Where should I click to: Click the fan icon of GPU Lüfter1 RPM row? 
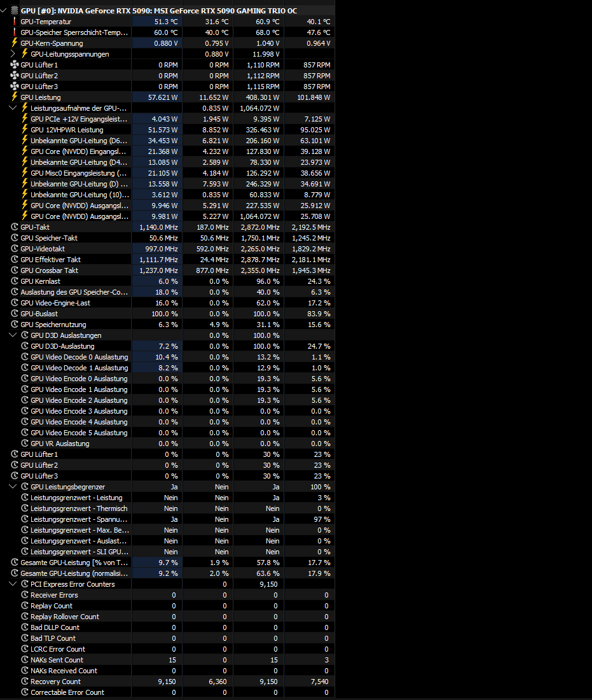coord(14,65)
